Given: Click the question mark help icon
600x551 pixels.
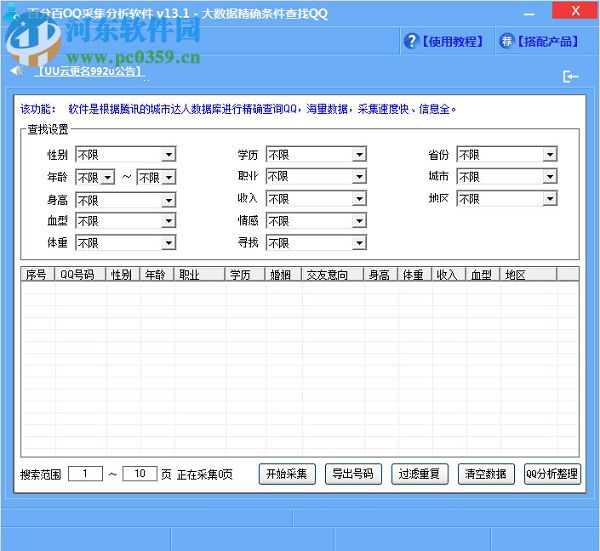Looking at the screenshot, I should click(411, 41).
